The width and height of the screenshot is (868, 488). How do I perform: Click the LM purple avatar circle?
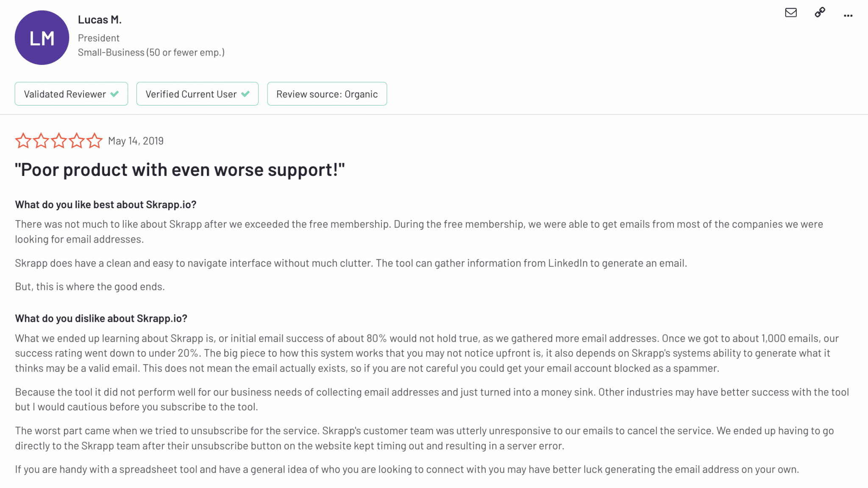42,38
